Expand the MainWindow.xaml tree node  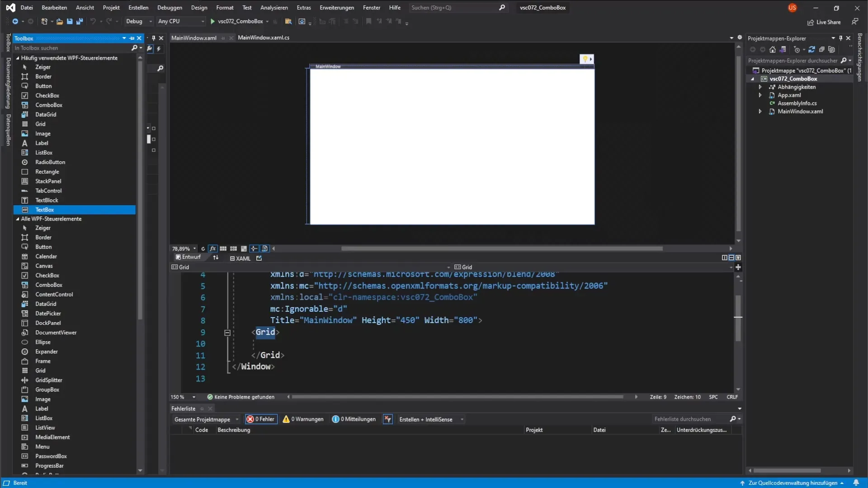[760, 112]
